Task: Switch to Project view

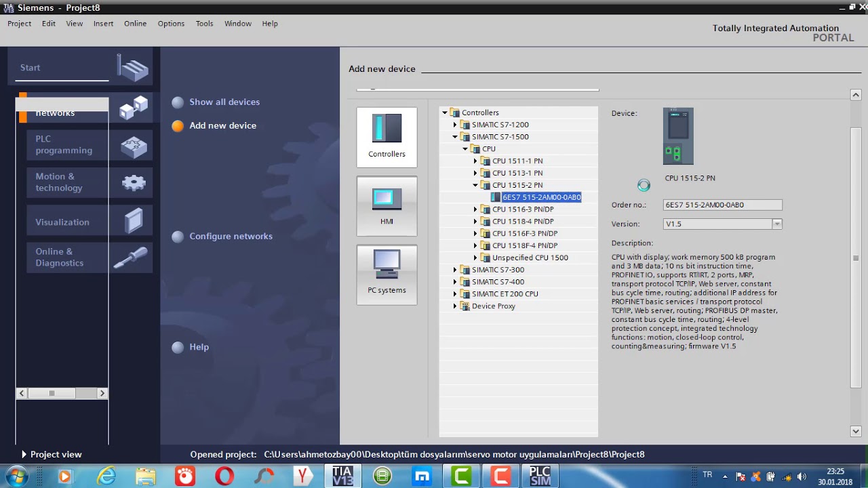Action: pos(51,454)
